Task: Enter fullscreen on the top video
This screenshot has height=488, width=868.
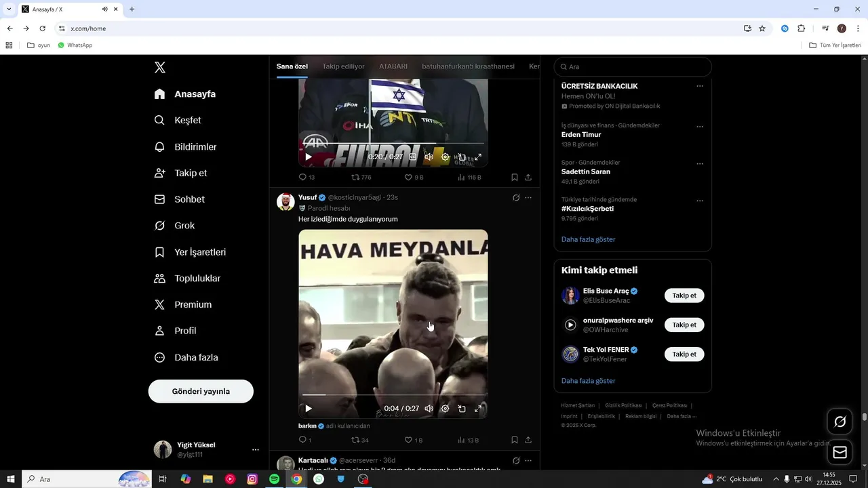Action: (x=478, y=157)
